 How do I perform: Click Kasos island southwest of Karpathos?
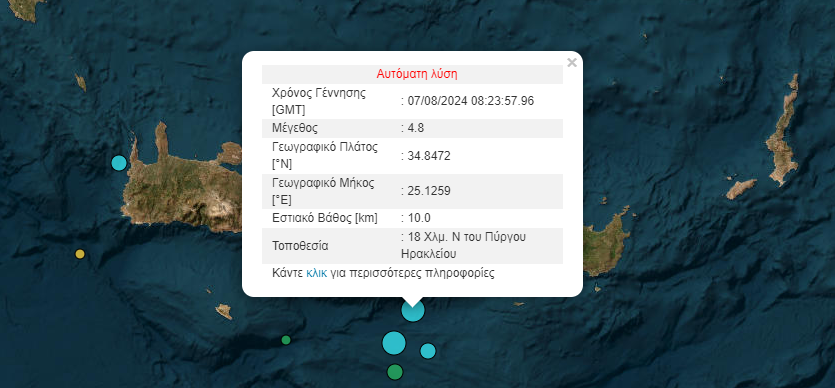tap(741, 188)
